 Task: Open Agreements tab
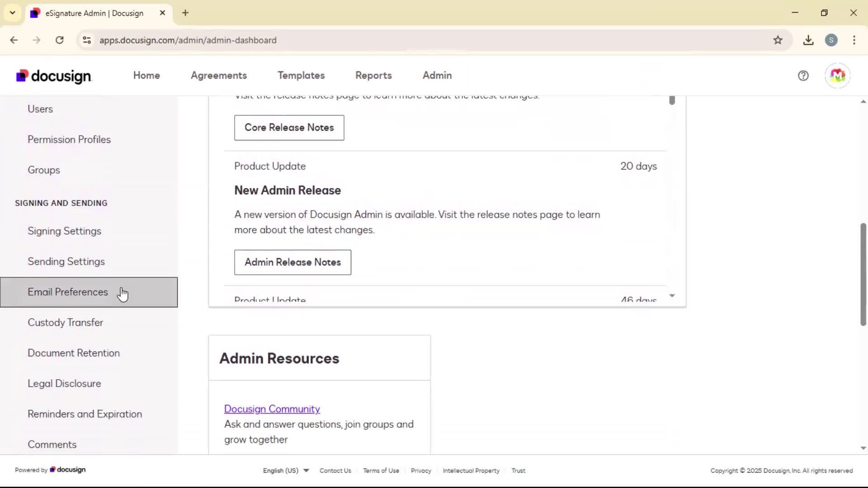(219, 75)
